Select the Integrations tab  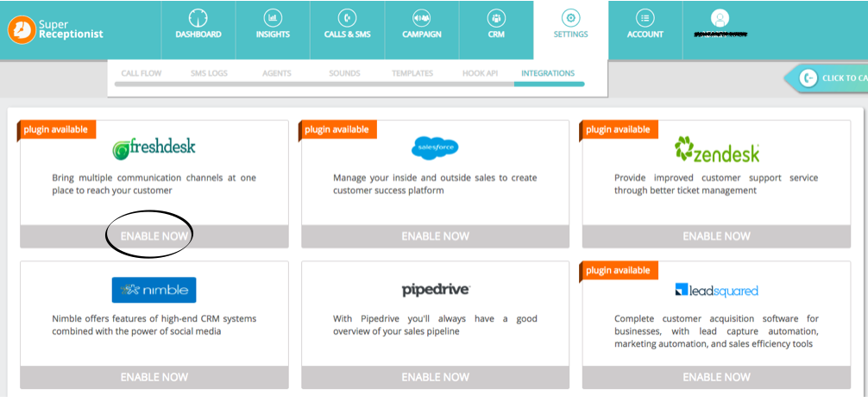tap(548, 73)
